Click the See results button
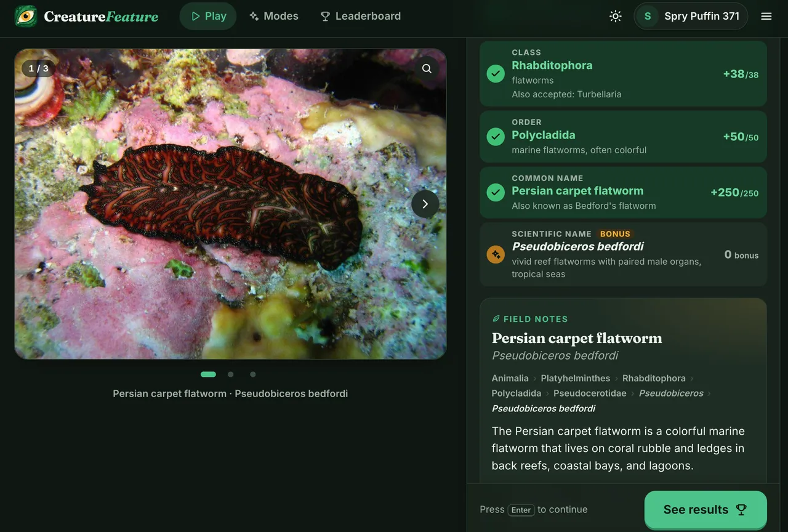The width and height of the screenshot is (788, 532). 706,509
